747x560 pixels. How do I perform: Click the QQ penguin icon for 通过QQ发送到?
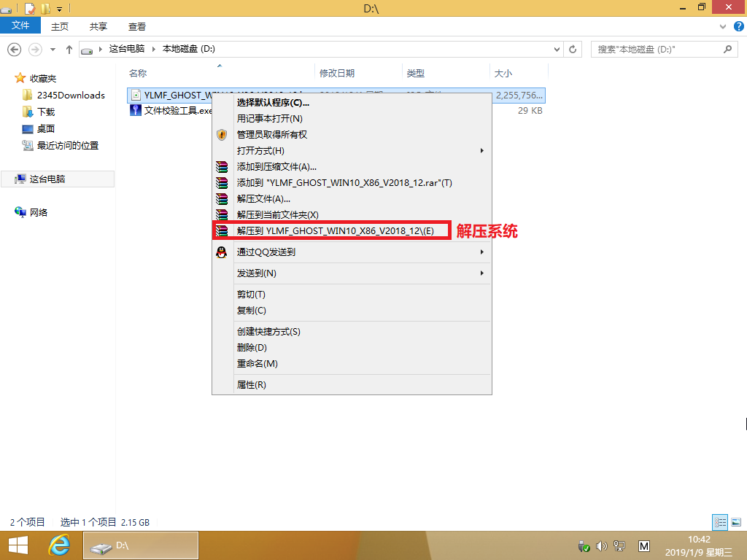point(221,252)
